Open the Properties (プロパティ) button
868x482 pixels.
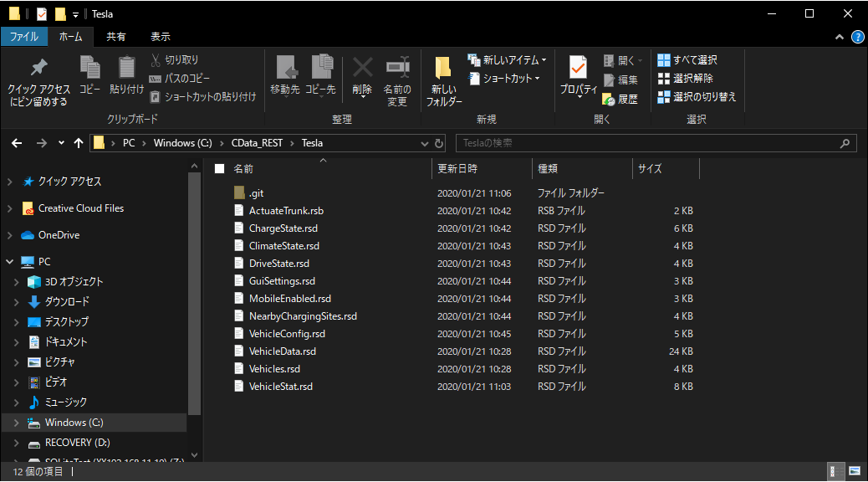point(579,76)
